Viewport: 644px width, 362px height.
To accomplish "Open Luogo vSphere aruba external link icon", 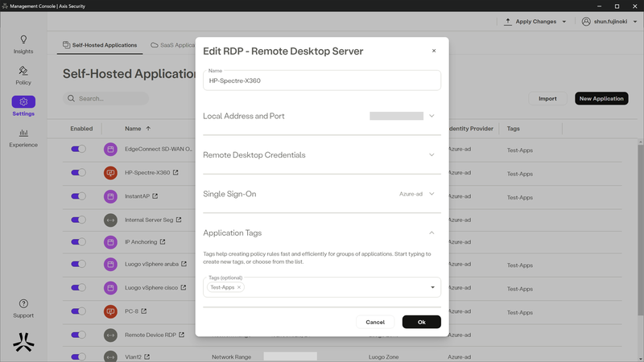I will pyautogui.click(x=184, y=264).
